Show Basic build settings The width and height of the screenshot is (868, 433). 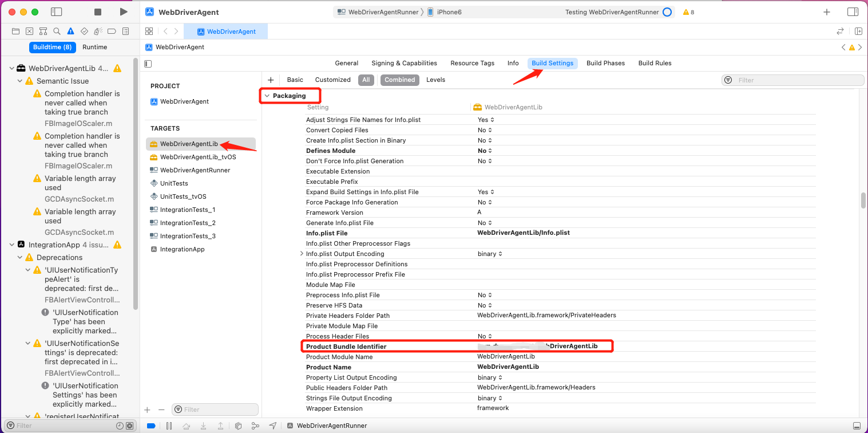tap(295, 80)
